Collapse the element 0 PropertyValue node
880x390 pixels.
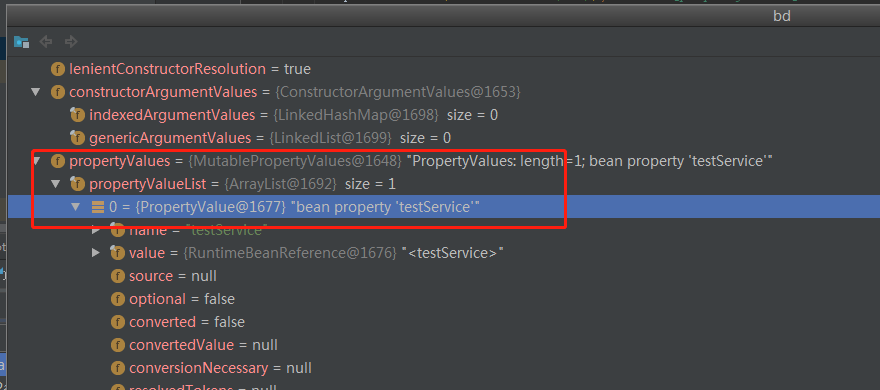click(x=76, y=207)
